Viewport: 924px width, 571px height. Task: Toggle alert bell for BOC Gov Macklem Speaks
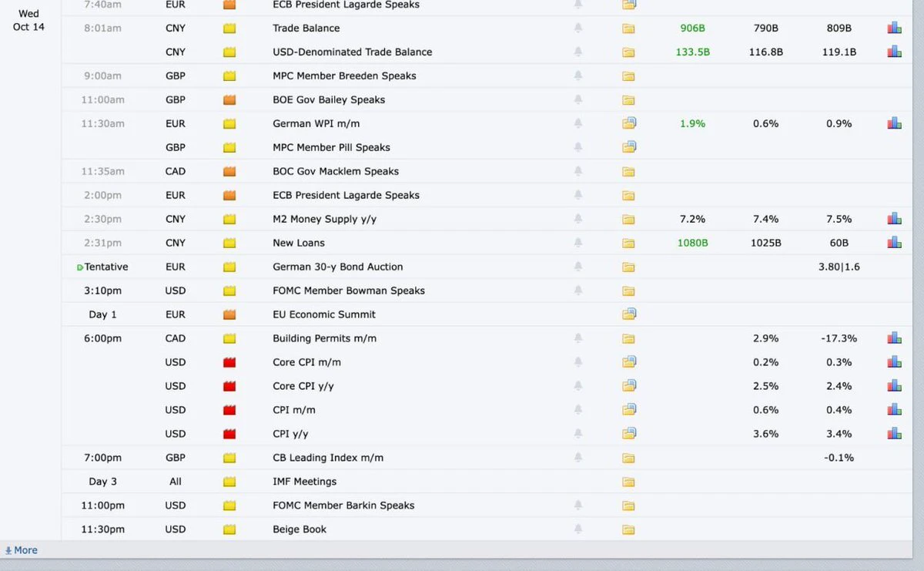pyautogui.click(x=578, y=171)
